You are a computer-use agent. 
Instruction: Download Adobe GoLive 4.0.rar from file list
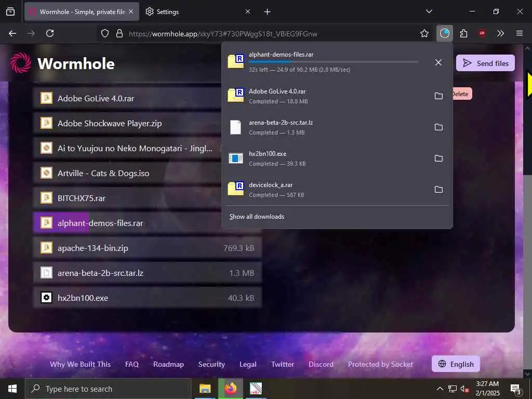coord(127,98)
